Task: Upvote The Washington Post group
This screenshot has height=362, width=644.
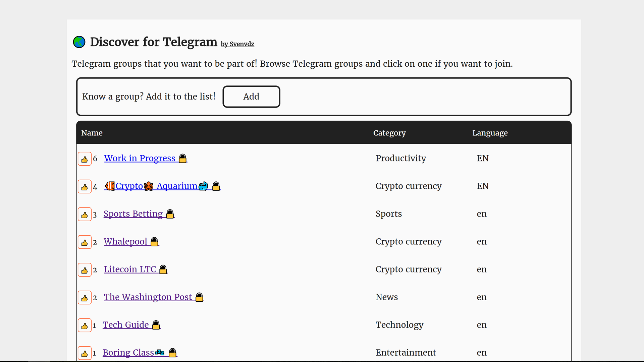Action: tap(84, 298)
